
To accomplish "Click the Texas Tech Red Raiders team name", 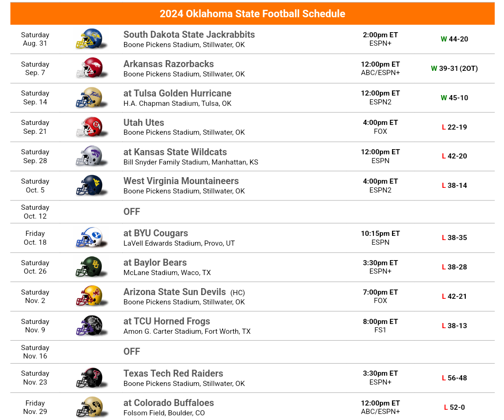I will 173,373.
